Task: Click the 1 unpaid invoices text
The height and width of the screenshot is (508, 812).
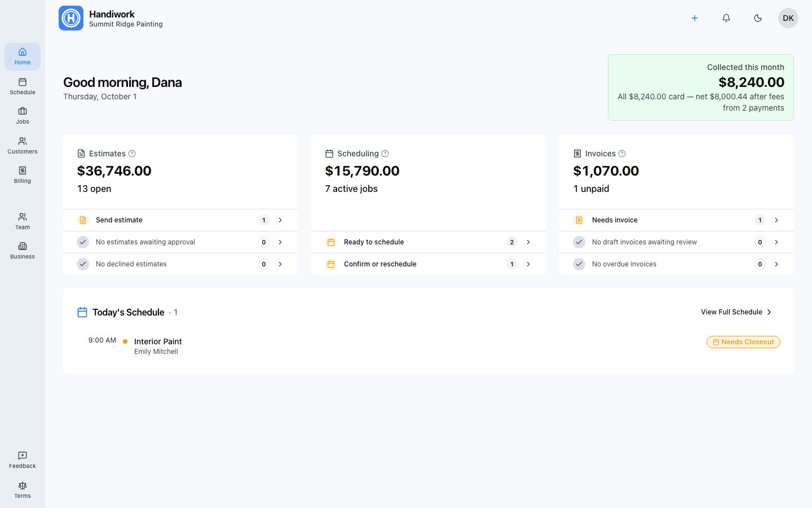Action: point(592,189)
